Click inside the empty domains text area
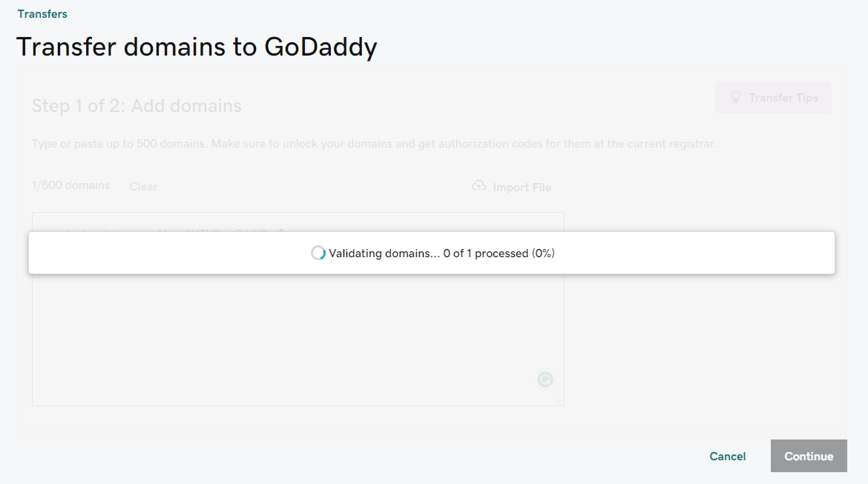Screen dimensions: 868x484 [297, 334]
